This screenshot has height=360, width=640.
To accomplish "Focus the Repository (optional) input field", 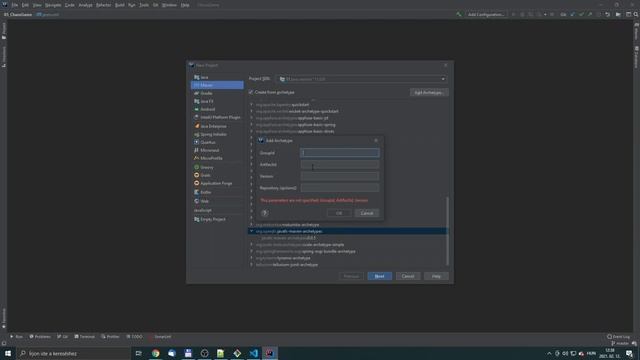I will point(340,188).
